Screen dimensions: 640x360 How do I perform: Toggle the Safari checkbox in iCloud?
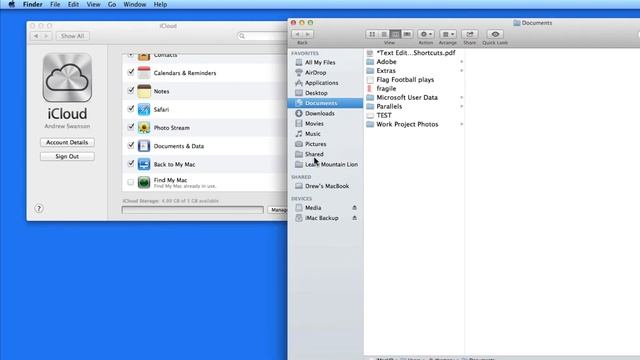pos(131,109)
